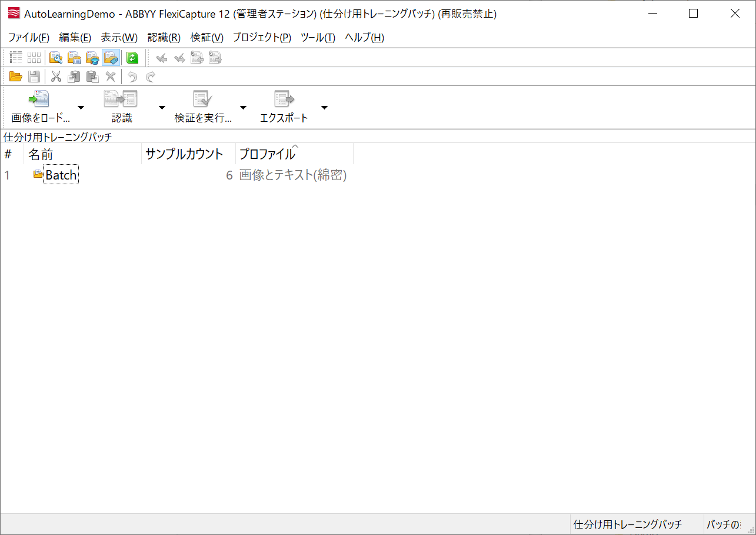Click the undo arrow icon

(x=132, y=77)
